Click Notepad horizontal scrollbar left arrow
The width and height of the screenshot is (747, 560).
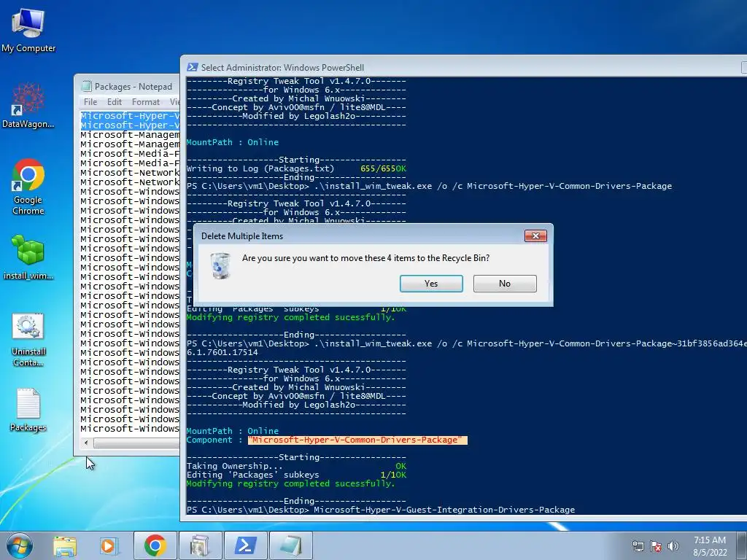(x=86, y=443)
